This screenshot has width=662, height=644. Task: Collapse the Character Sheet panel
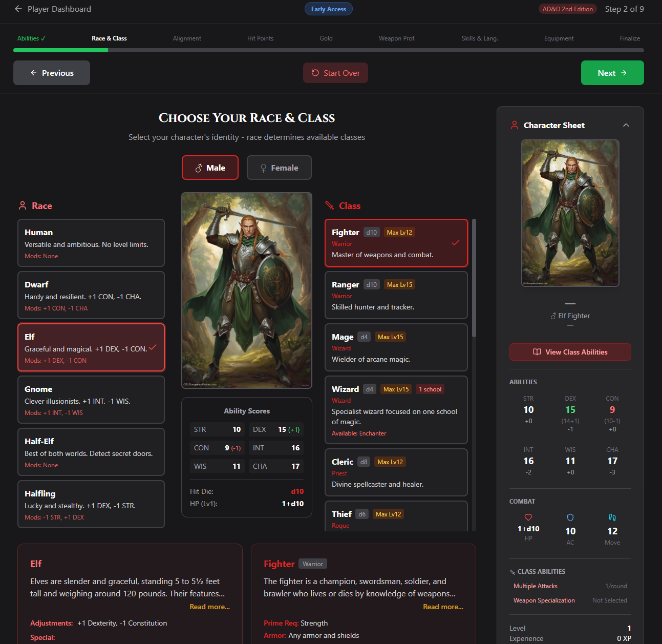pos(626,125)
